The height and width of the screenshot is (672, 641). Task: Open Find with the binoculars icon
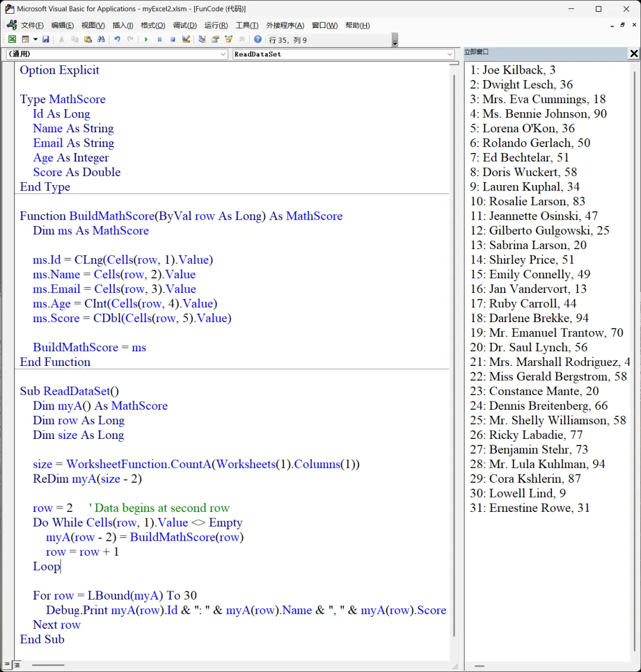[x=101, y=39]
